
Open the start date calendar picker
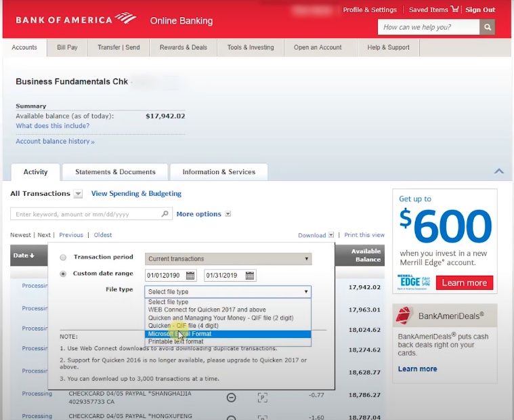190,276
